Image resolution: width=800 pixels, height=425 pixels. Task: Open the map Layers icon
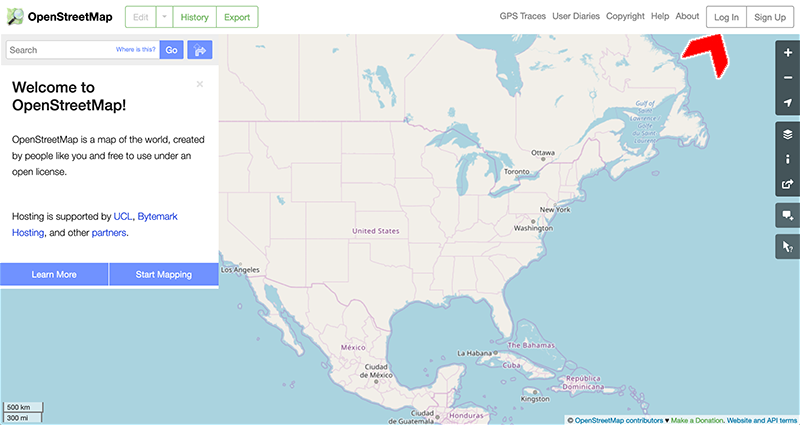click(788, 134)
